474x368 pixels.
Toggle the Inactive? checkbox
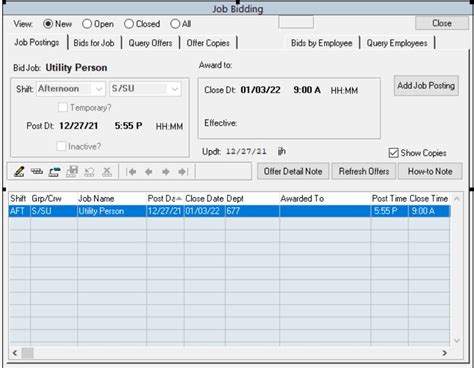pos(61,146)
